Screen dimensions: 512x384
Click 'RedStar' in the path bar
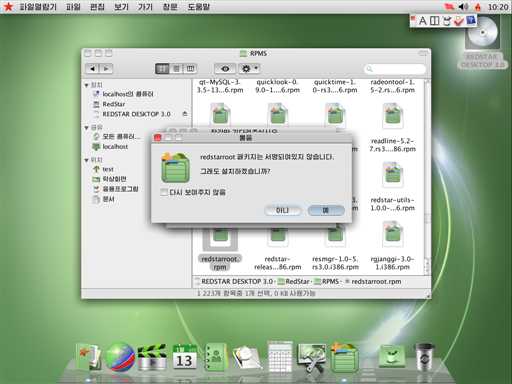coord(294,282)
